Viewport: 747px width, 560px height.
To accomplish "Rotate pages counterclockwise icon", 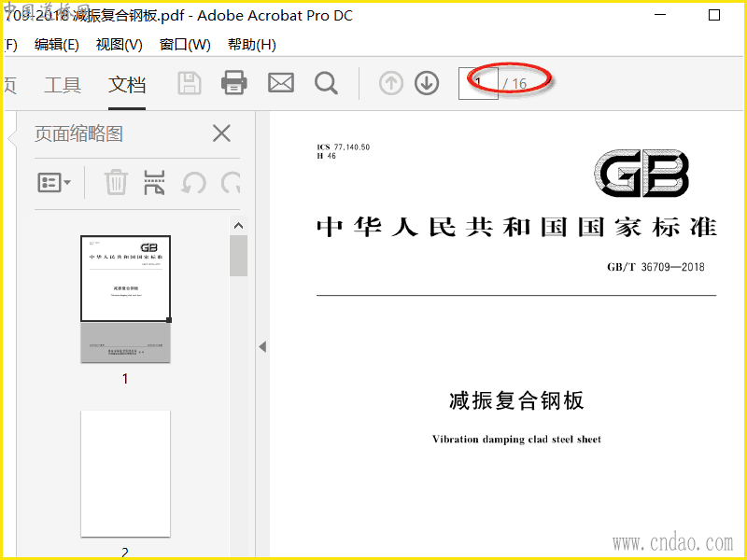I will click(193, 183).
